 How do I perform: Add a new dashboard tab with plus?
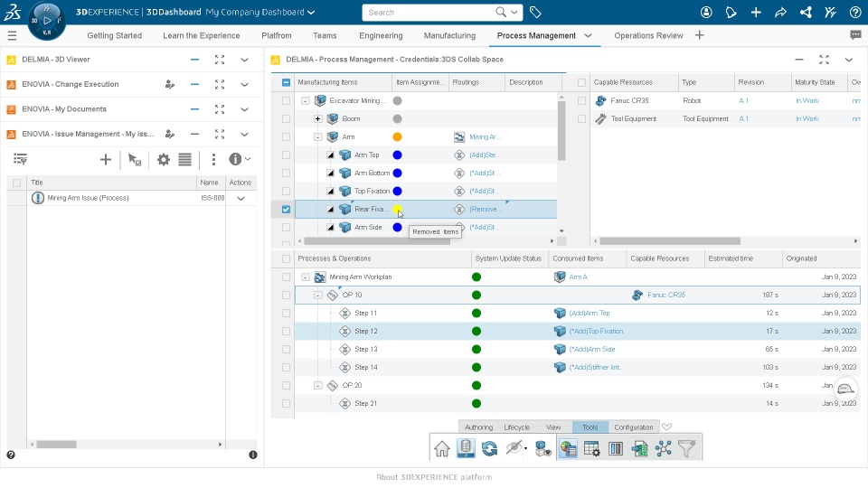tap(699, 35)
